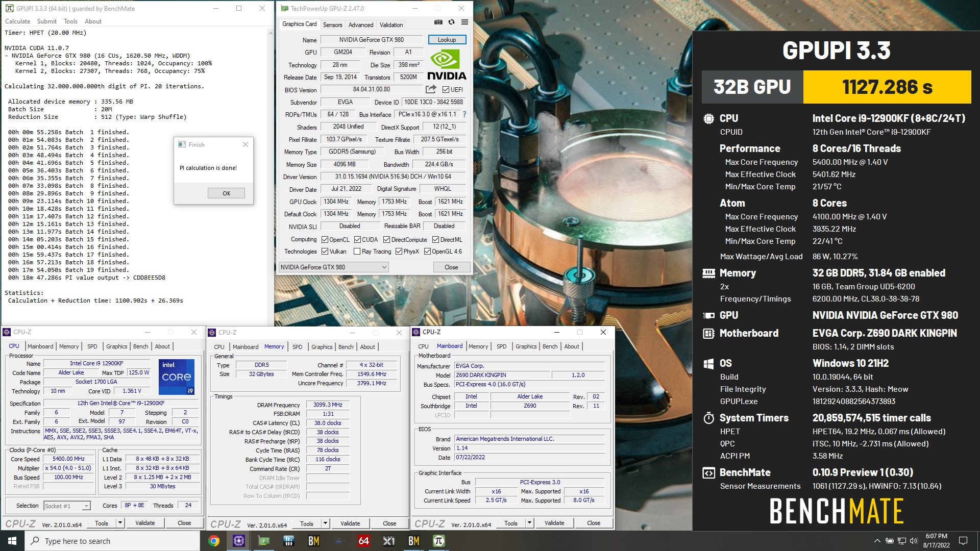Click the volume tray icon

click(914, 541)
